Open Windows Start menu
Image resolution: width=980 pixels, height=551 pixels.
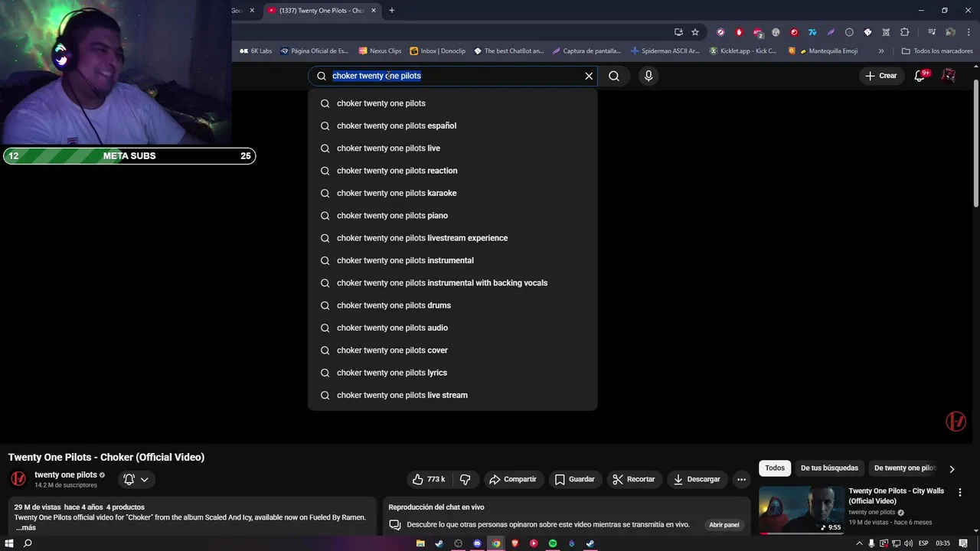tap(9, 543)
